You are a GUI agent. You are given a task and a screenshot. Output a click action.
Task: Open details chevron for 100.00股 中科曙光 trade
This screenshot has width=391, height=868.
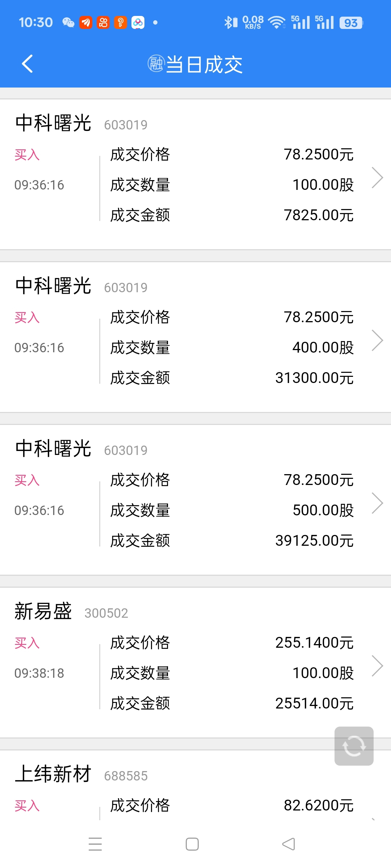[x=377, y=178]
